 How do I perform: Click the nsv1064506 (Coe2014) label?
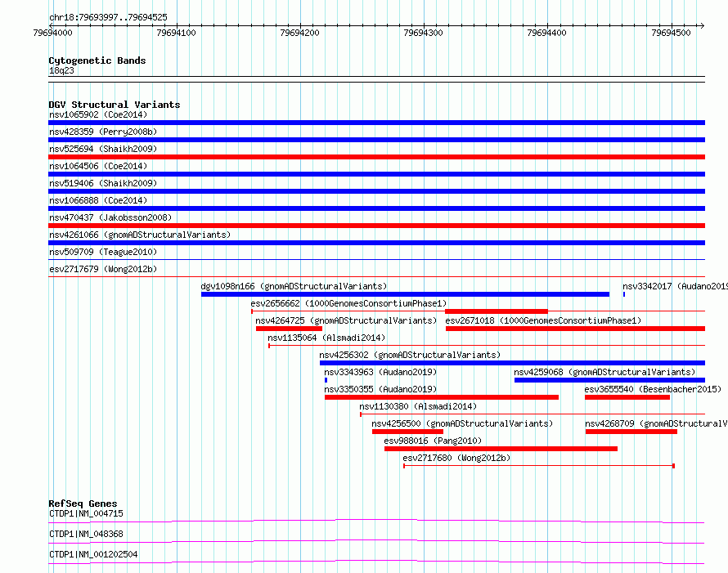[x=98, y=166]
